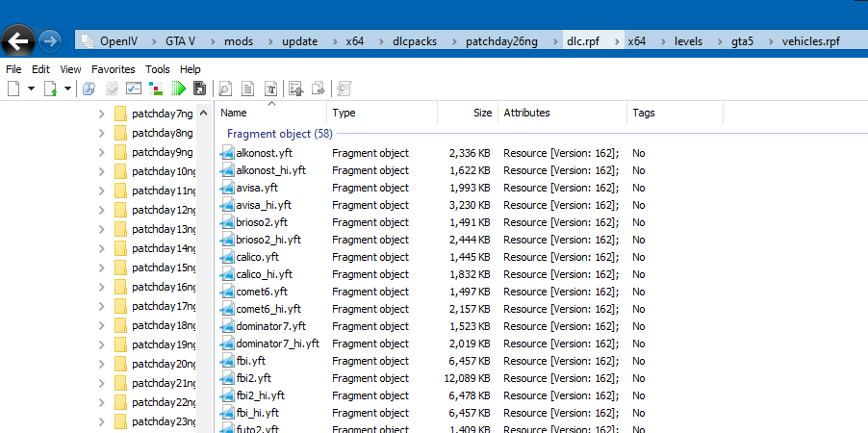The width and height of the screenshot is (868, 433).
Task: Expand the patchday8ng tree folder
Action: point(101,133)
